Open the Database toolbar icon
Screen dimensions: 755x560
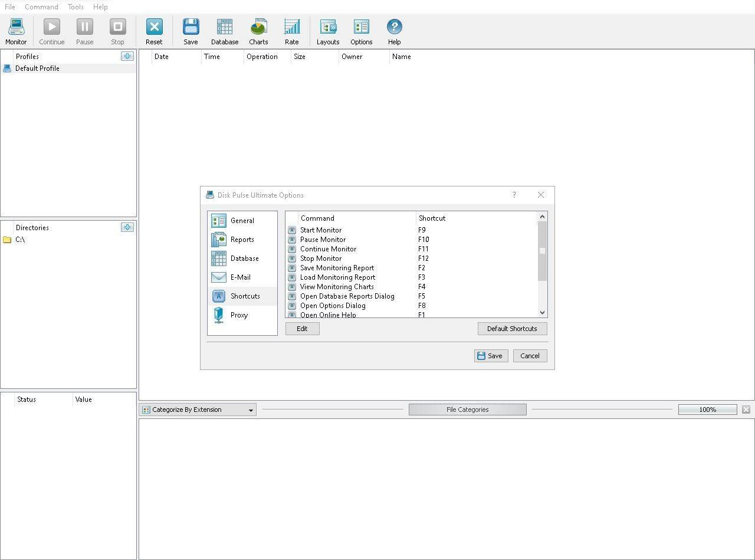(x=225, y=31)
